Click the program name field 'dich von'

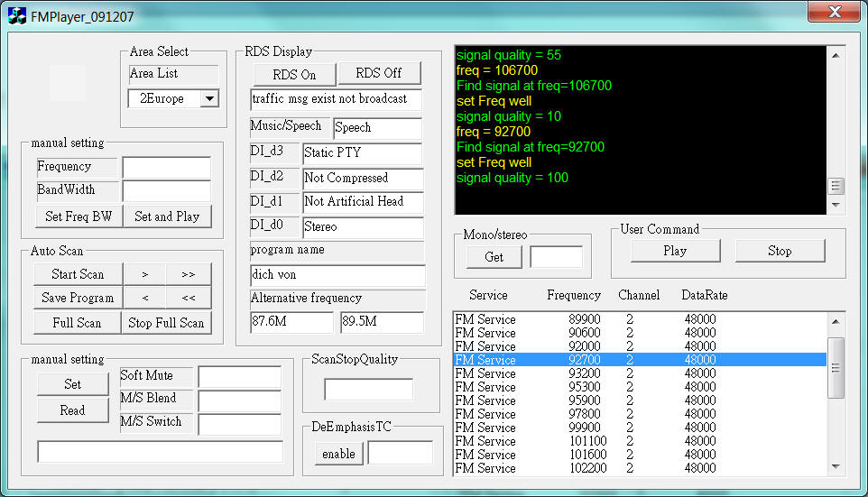[x=337, y=275]
